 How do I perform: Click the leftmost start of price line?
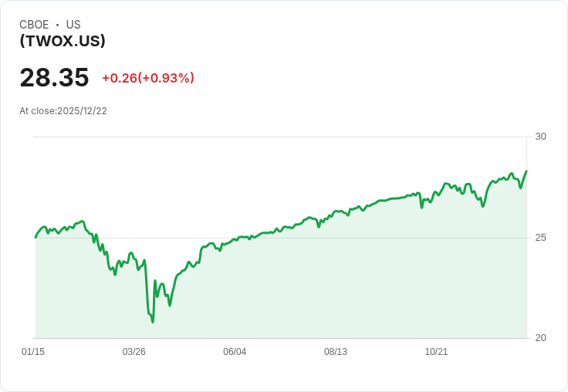click(x=35, y=237)
